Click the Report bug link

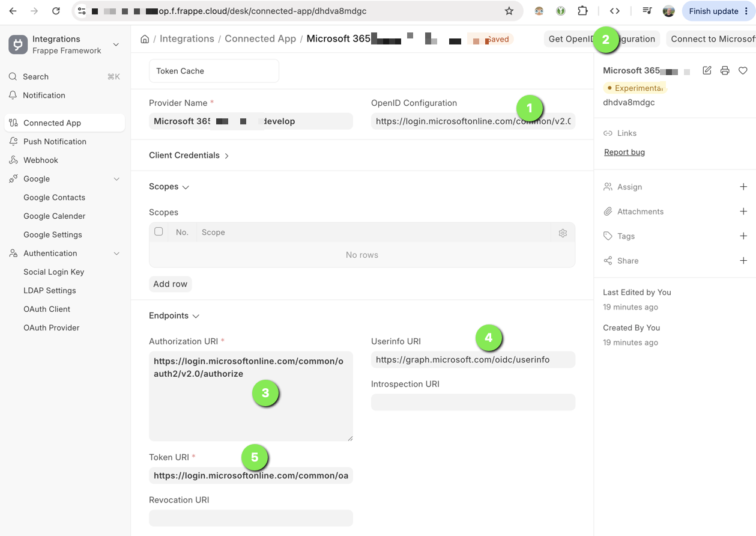point(624,152)
